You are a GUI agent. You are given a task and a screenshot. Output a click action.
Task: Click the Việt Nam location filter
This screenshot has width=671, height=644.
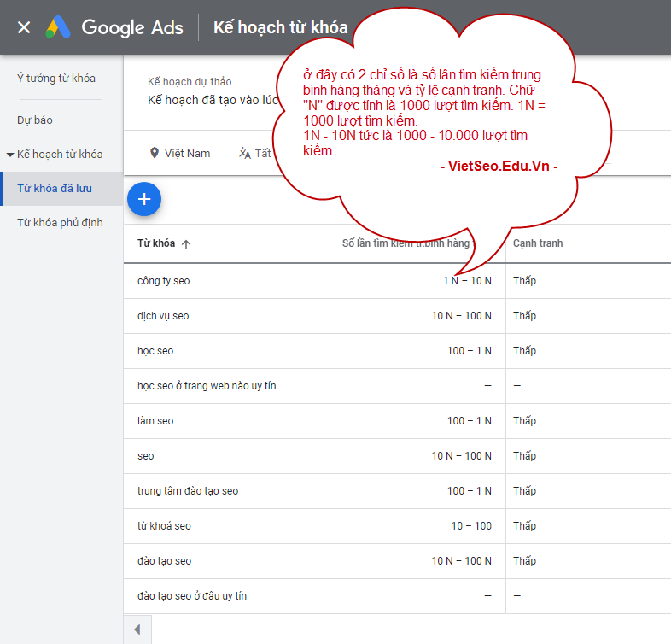(188, 153)
